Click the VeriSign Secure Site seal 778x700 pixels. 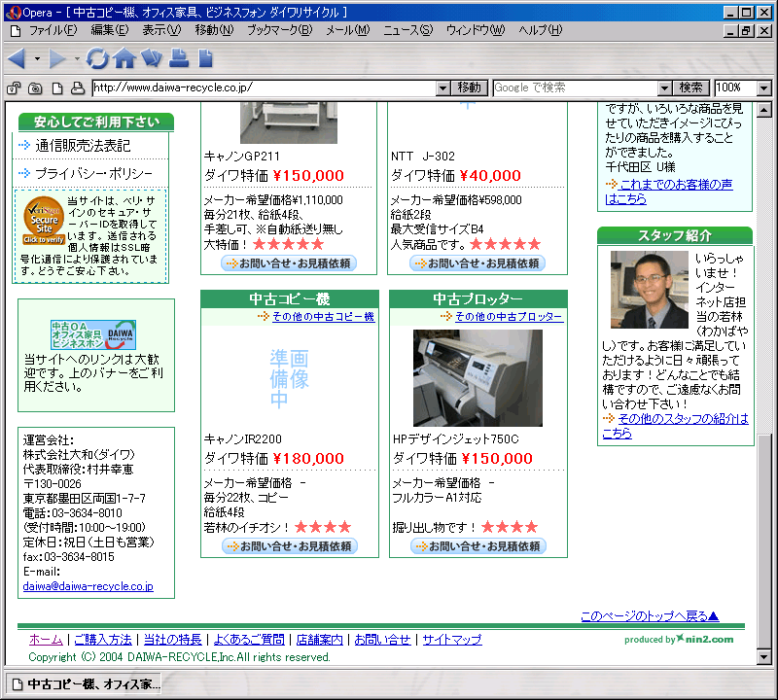[x=44, y=221]
